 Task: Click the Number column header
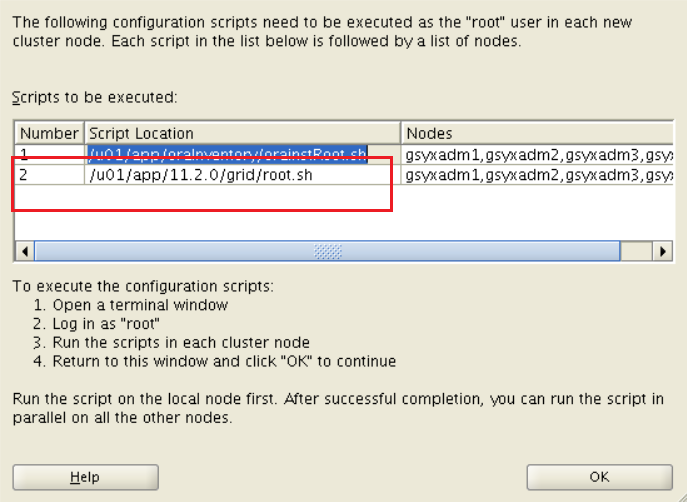click(x=49, y=133)
